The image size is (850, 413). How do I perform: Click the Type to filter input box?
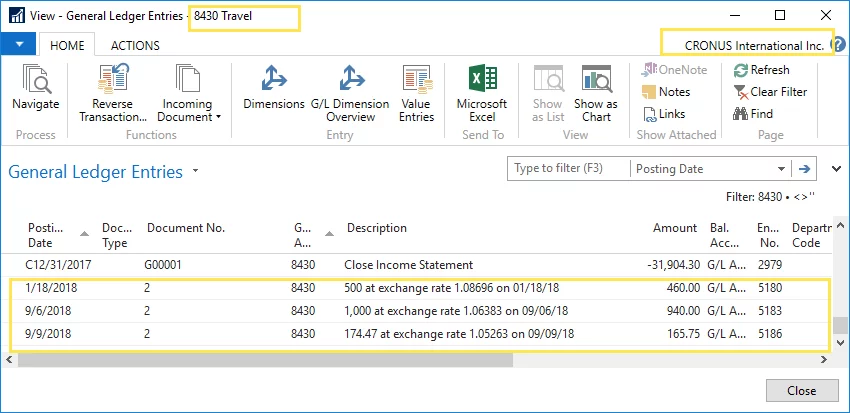point(568,169)
